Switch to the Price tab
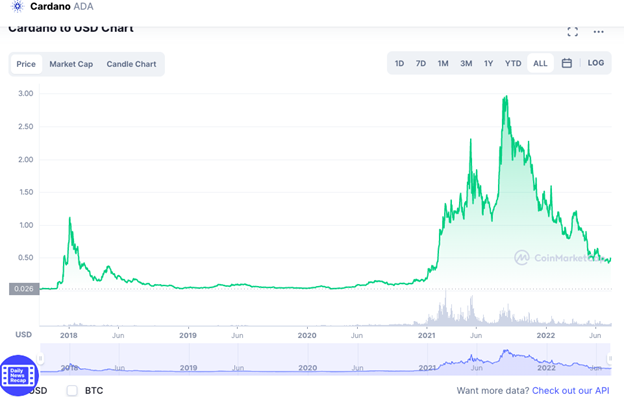The height and width of the screenshot is (397, 624). pos(26,64)
